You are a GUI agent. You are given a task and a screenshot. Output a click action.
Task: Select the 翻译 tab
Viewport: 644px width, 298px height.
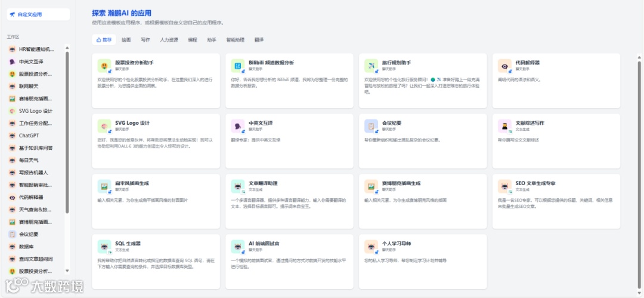pyautogui.click(x=259, y=40)
